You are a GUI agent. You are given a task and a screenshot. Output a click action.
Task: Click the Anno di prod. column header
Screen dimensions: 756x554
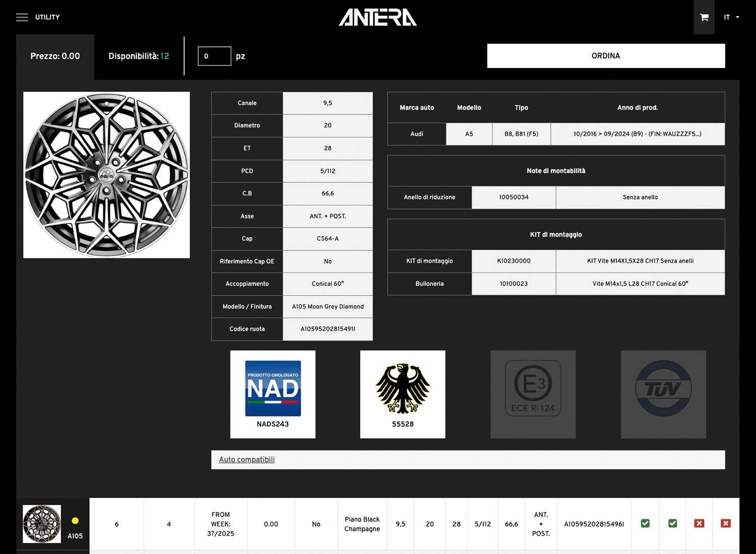tap(638, 108)
